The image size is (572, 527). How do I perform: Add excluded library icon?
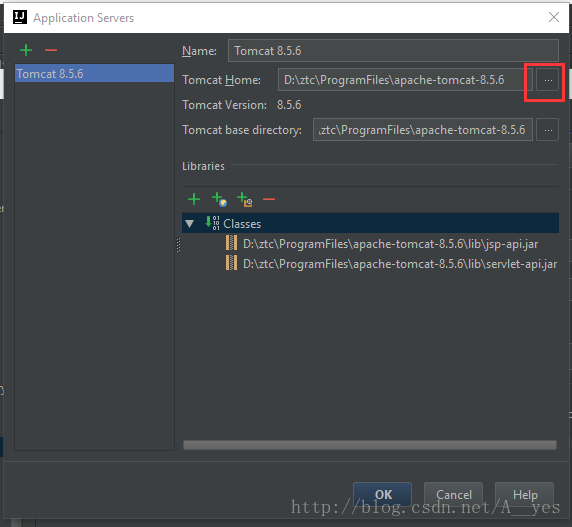244,199
